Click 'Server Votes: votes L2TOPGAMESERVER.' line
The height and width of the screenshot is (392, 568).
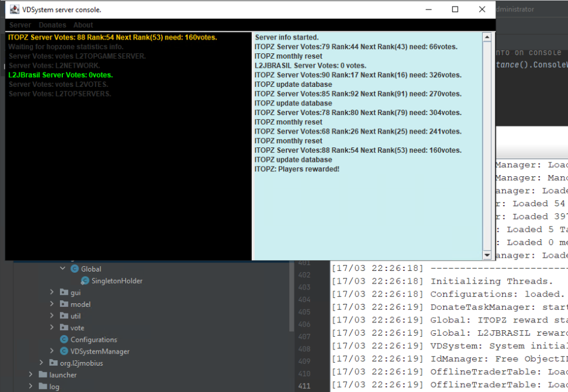(77, 56)
